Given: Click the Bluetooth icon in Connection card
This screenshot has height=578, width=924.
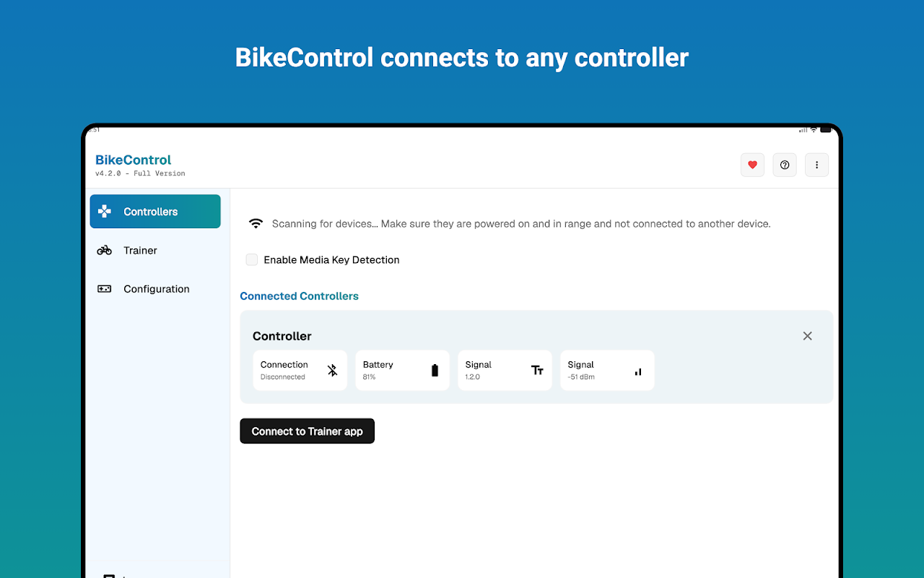Looking at the screenshot, I should 332,371.
